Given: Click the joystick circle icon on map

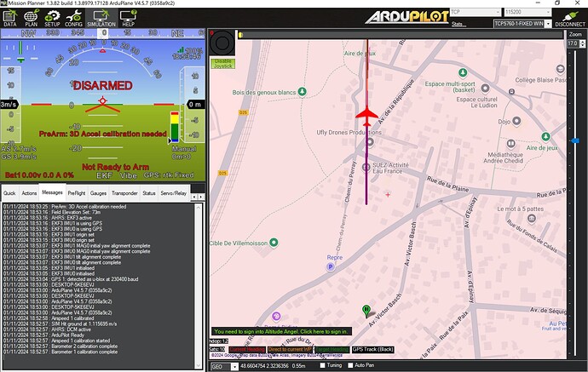Looking at the screenshot, I should click(222, 43).
